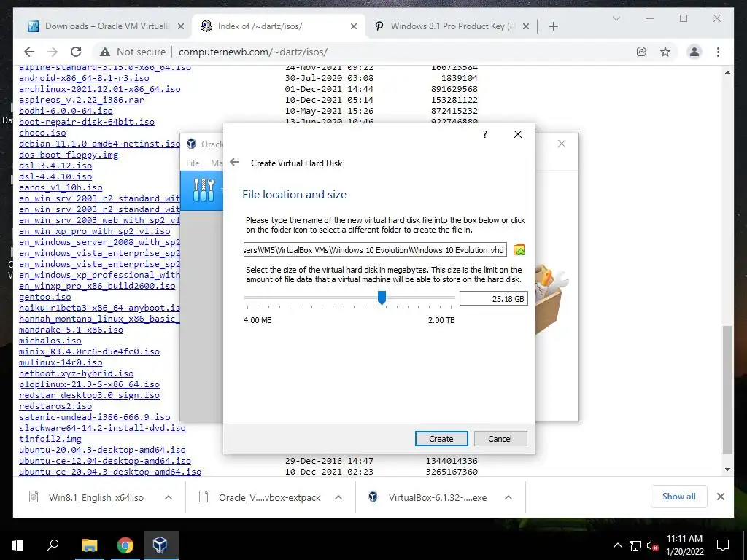Share this page via toolbar share icon
The image size is (747, 560).
642,52
